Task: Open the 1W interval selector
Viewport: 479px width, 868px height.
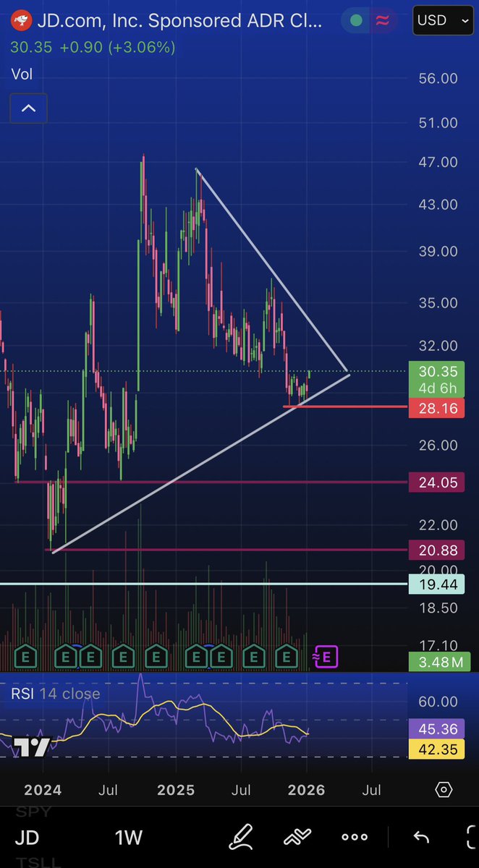Action: (129, 838)
